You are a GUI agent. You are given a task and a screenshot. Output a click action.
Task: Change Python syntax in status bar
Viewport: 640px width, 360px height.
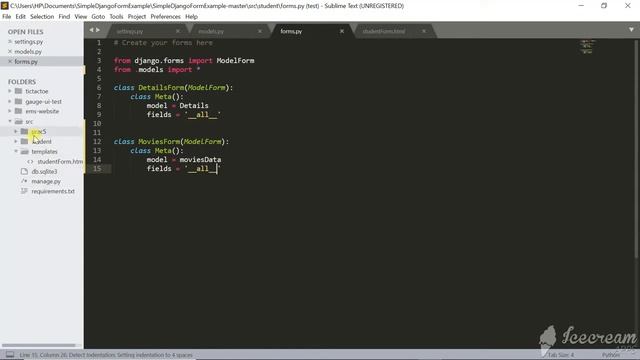click(611, 355)
